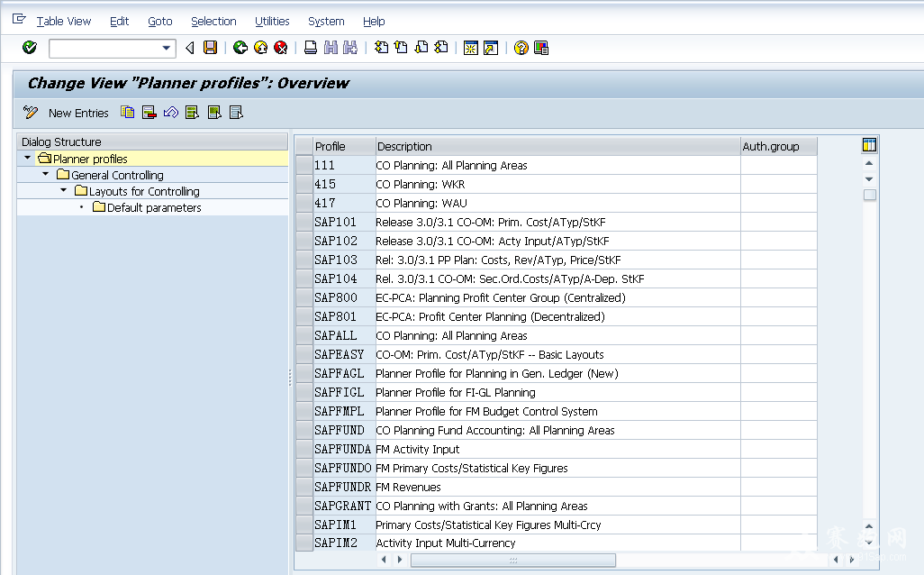Click the Profile column header
The image size is (924, 575).
pyautogui.click(x=344, y=146)
